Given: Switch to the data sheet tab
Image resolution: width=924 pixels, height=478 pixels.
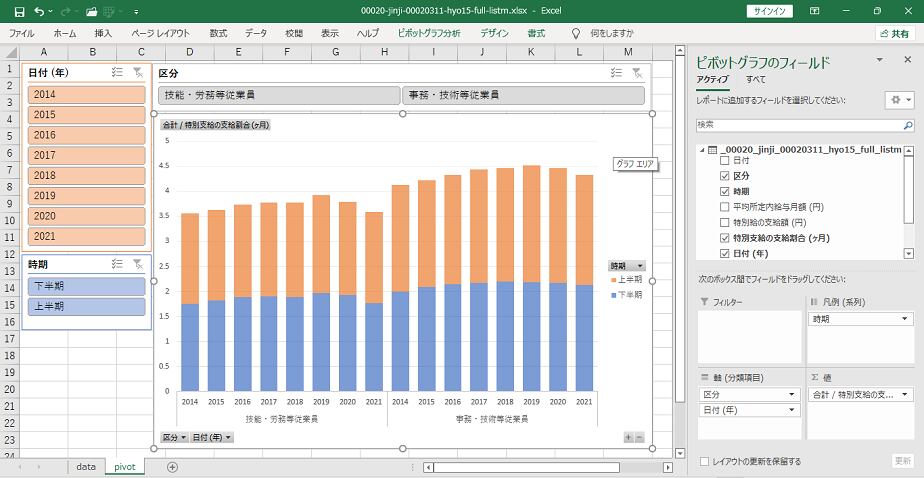Looking at the screenshot, I should coord(86,467).
